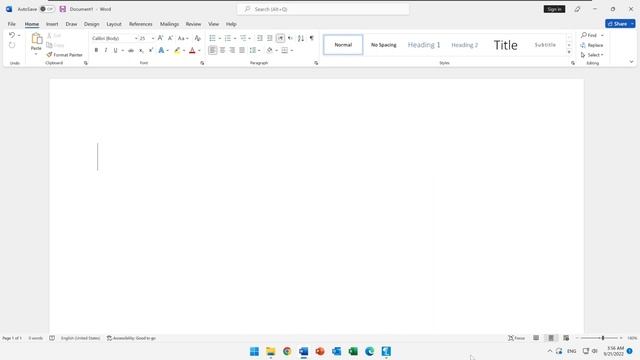This screenshot has height=360, width=640.
Task: Insert a numbered list
Action: [x=228, y=38]
